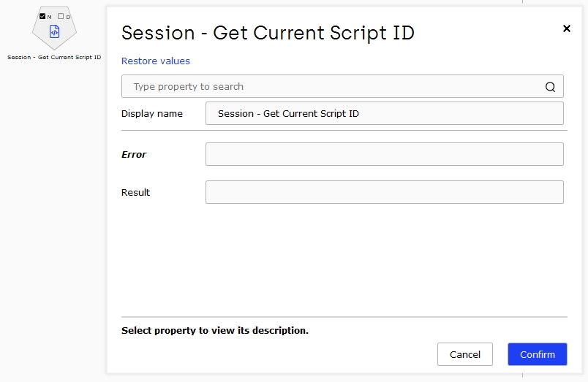Click into the Result property field

pos(385,192)
